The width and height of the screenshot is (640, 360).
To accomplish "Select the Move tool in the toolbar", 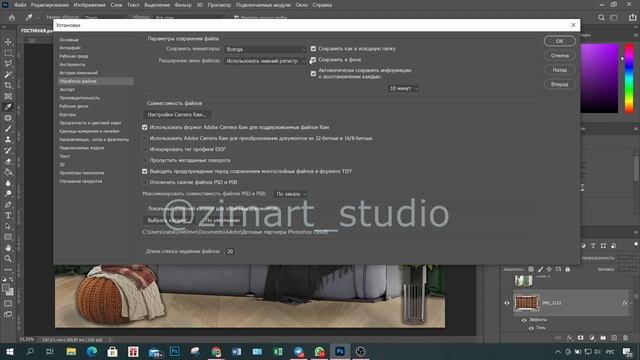I will tap(8, 42).
